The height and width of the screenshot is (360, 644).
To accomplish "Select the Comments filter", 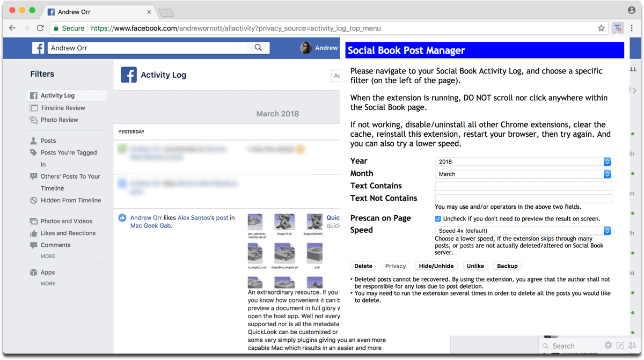I will (55, 245).
